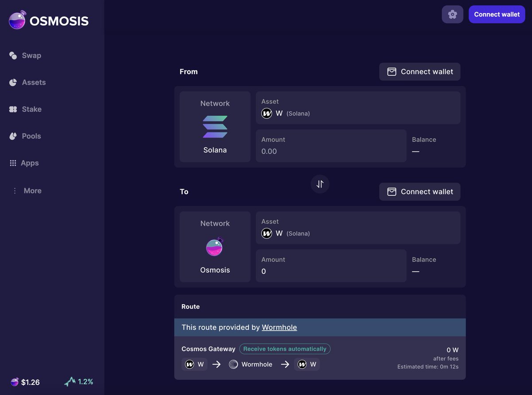
Task: Open the Apps menu item
Action: 24,163
